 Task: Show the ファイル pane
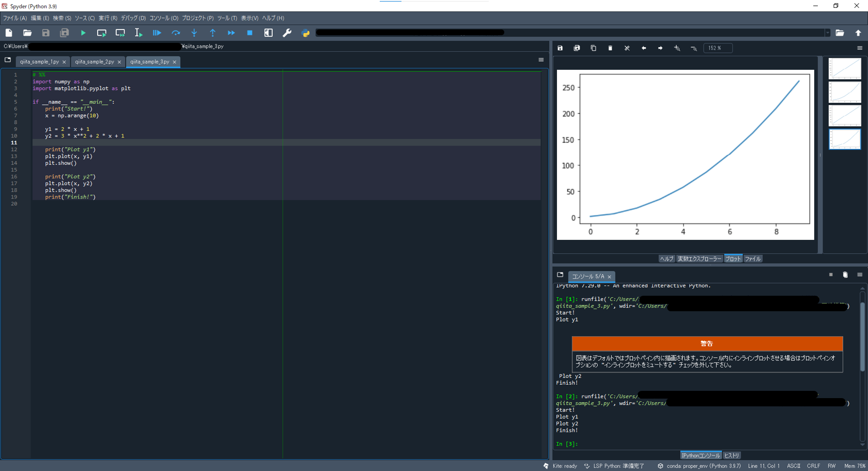pos(753,259)
